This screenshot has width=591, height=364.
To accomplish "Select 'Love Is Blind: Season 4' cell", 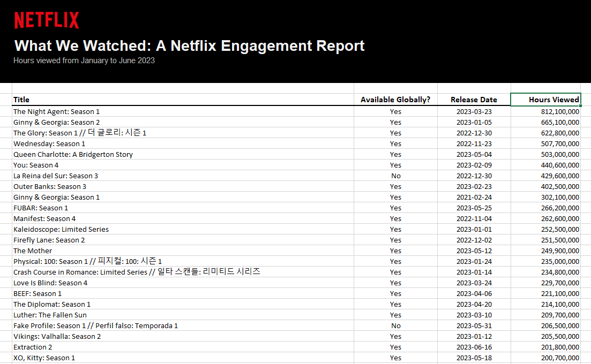I will 183,283.
